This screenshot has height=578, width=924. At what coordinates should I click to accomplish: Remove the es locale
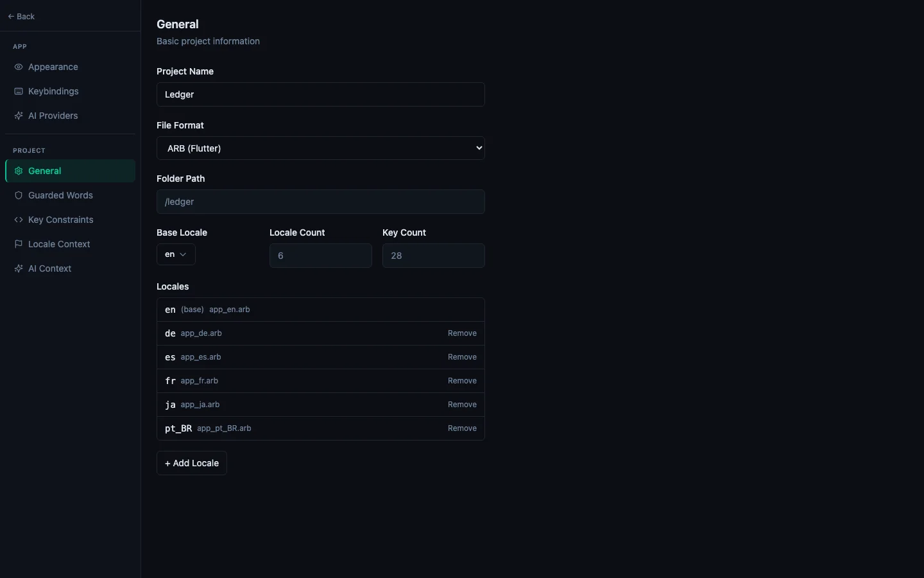tap(462, 357)
